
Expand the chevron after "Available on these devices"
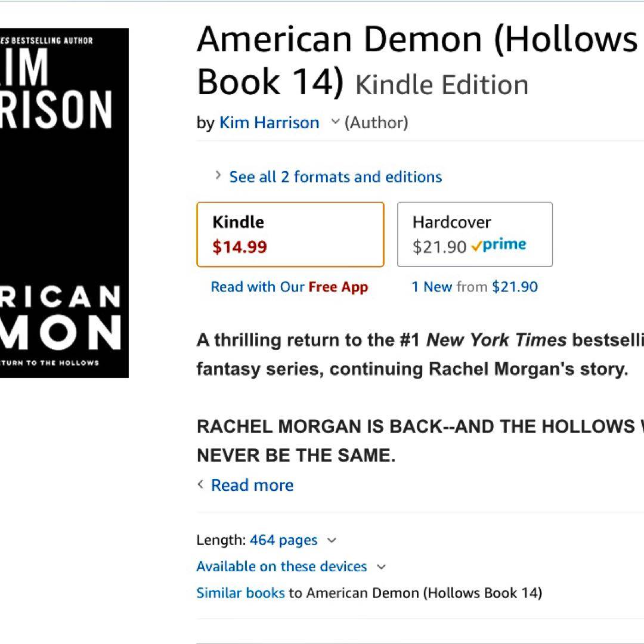(382, 566)
